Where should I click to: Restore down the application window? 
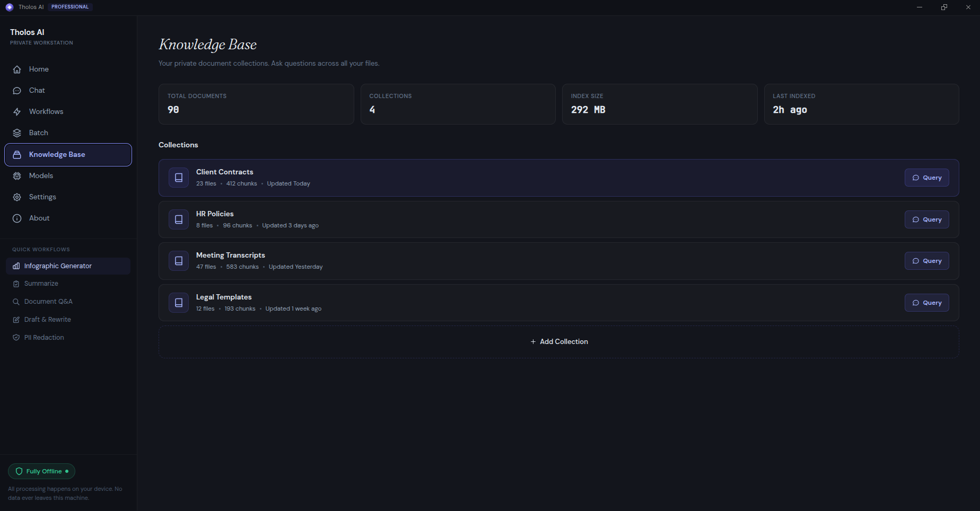click(x=944, y=7)
